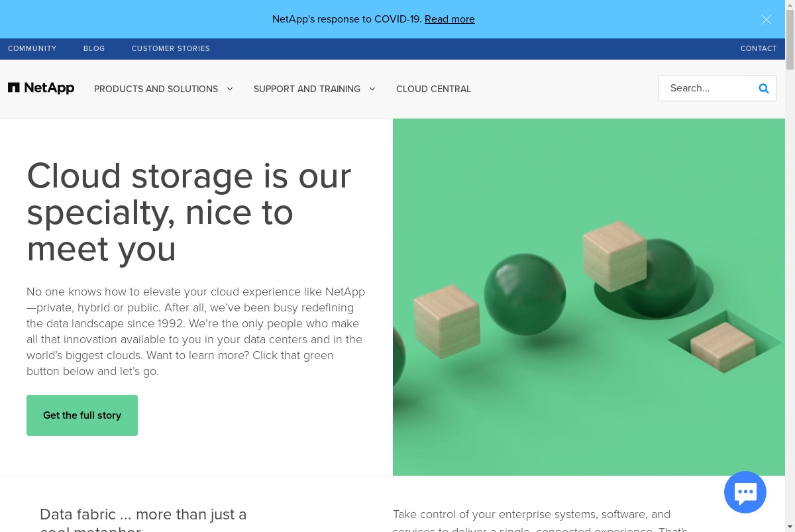Click the green cubes and spheres image

[x=589, y=297]
